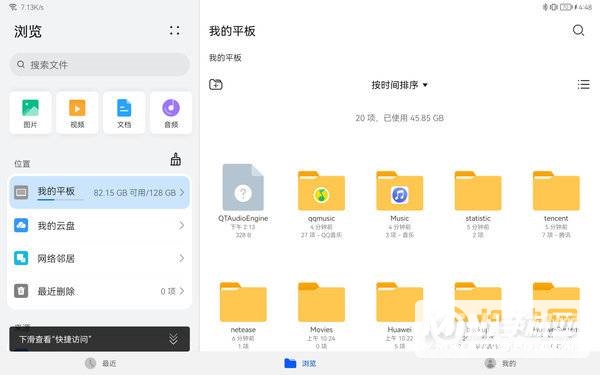Click the new folder icon

pos(216,85)
